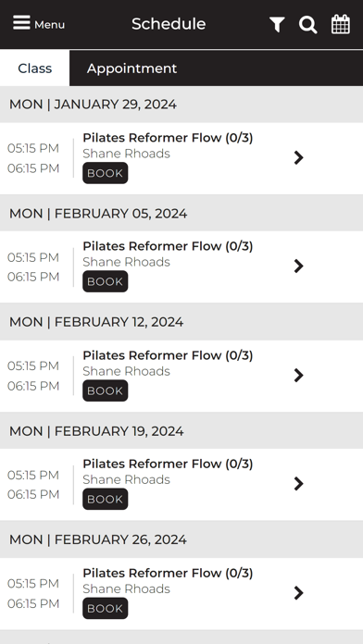This screenshot has width=363, height=644.
Task: Switch to the Appointment tab
Action: (x=132, y=68)
